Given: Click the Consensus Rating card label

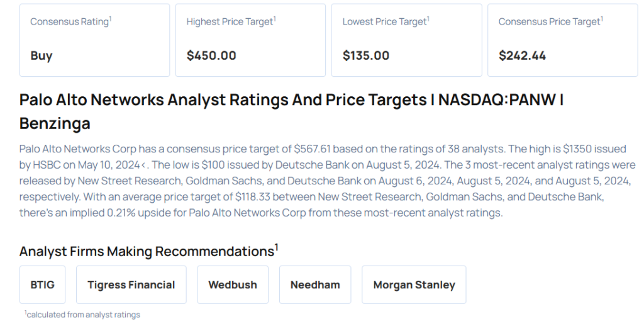Looking at the screenshot, I should (71, 21).
